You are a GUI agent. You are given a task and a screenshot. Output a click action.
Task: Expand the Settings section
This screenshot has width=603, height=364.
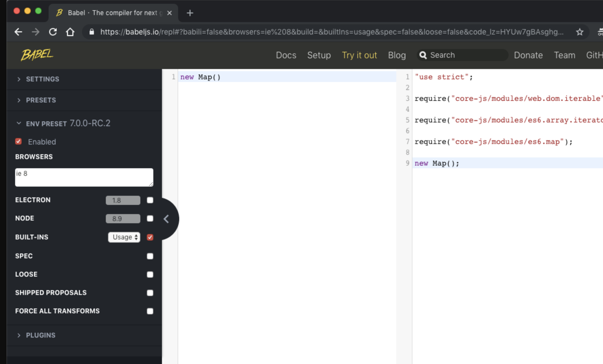(x=84, y=79)
